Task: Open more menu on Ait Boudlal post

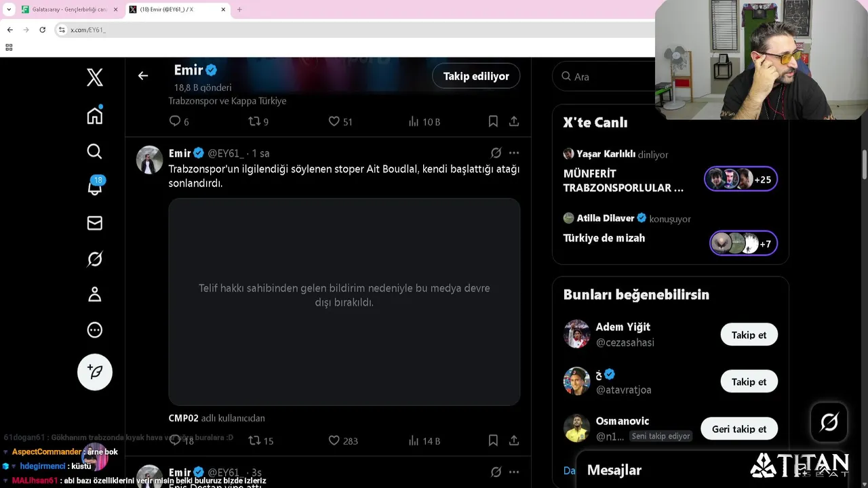Action: click(x=514, y=153)
